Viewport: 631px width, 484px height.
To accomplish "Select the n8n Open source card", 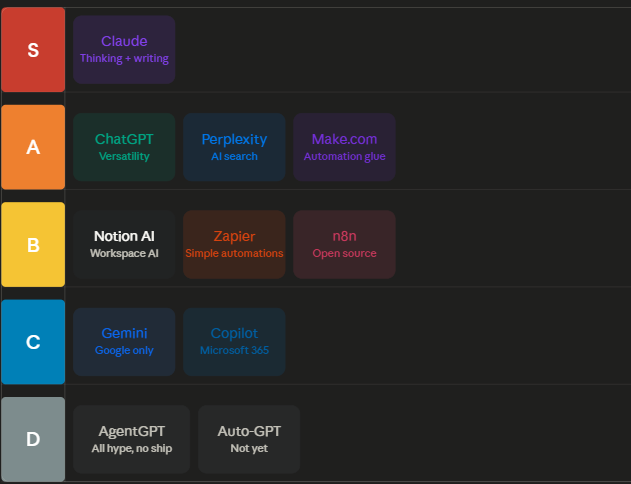I will point(344,244).
